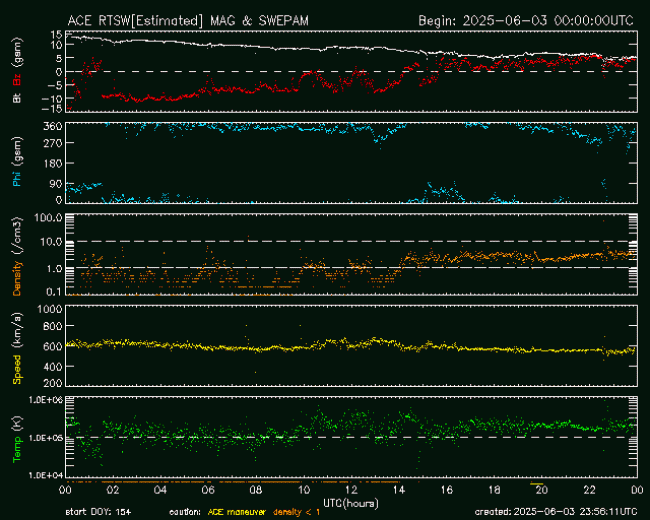Click the orange 'density < 1' legend entry
This screenshot has width=650, height=520.
pyautogui.click(x=296, y=513)
